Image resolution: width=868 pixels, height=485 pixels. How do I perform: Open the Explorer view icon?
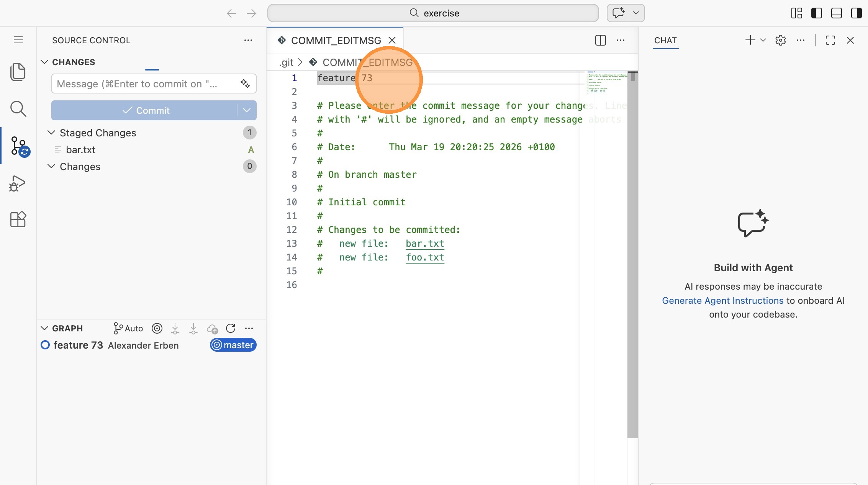[18, 72]
